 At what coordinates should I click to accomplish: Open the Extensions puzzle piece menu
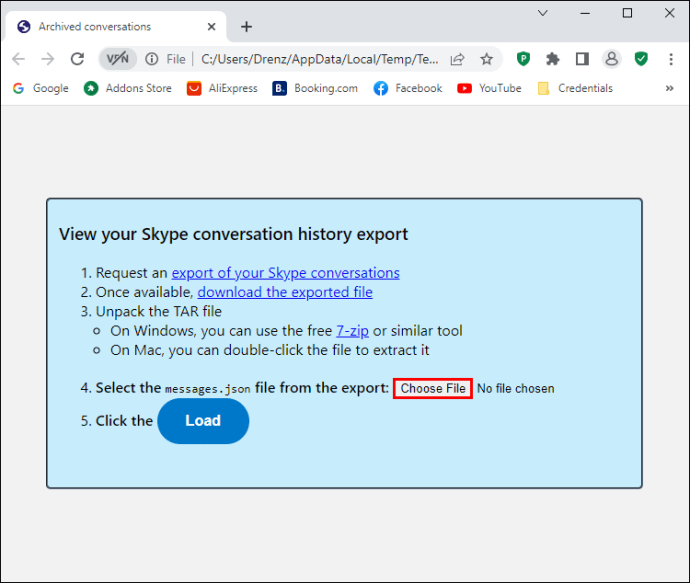(x=553, y=59)
